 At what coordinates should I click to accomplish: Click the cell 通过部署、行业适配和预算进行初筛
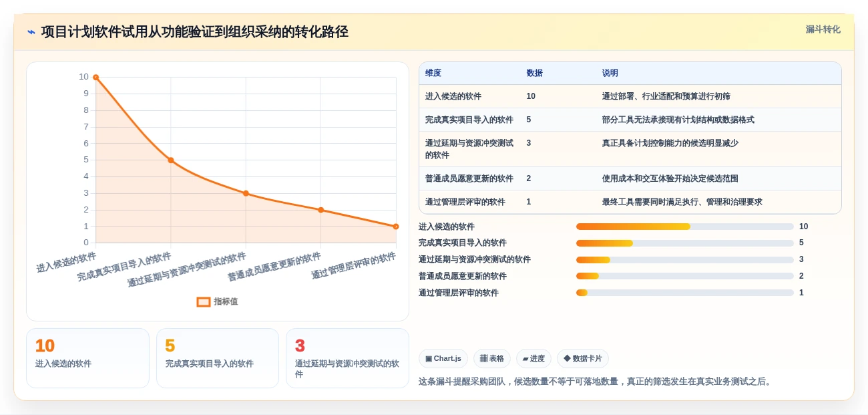(666, 96)
